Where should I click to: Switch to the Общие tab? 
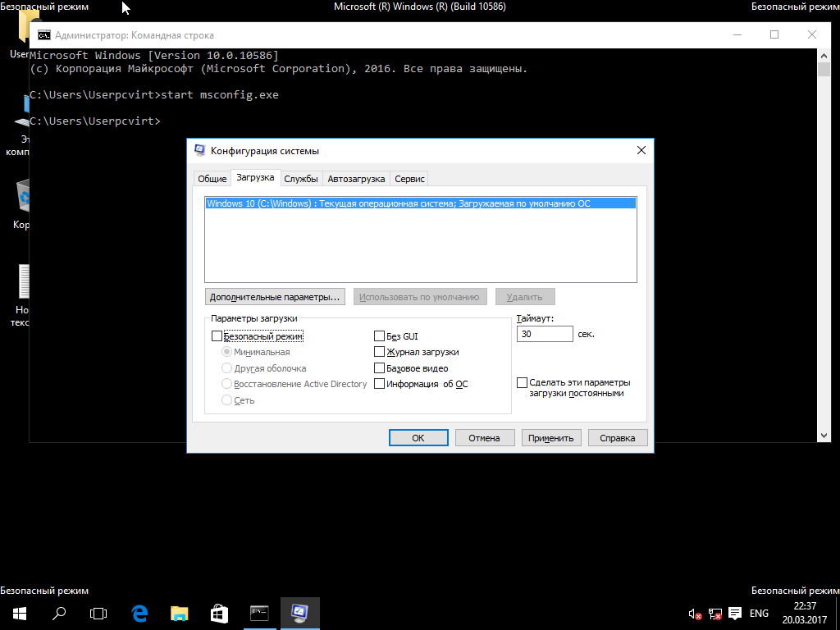[212, 179]
